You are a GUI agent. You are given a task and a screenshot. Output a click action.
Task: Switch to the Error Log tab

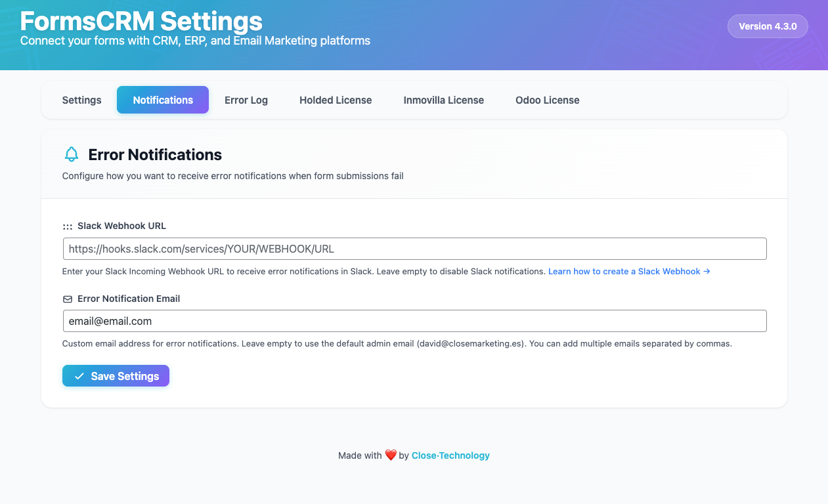tap(246, 100)
